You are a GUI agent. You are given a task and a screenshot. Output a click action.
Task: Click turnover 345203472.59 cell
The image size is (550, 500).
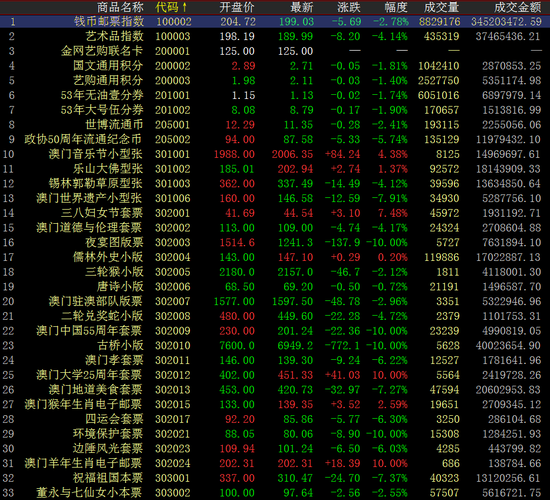[507, 22]
